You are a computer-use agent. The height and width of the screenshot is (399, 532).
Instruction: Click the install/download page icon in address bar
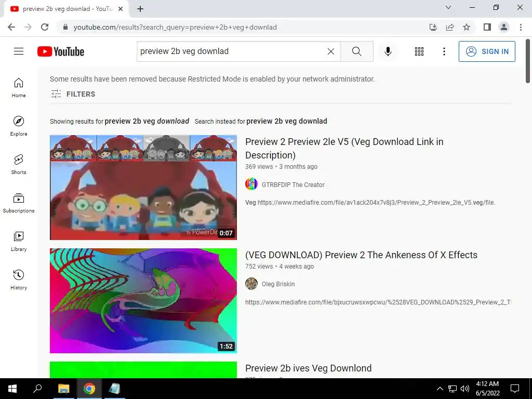433,27
